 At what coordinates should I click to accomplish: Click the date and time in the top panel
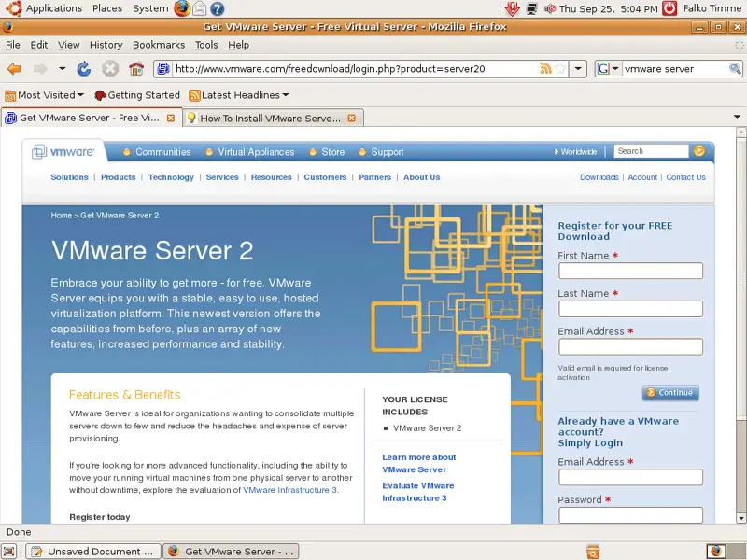[609, 8]
